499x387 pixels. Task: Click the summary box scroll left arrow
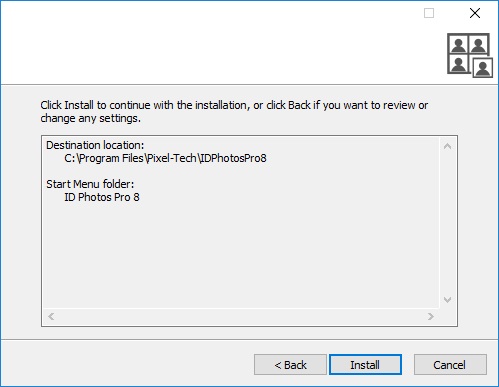[51, 316]
